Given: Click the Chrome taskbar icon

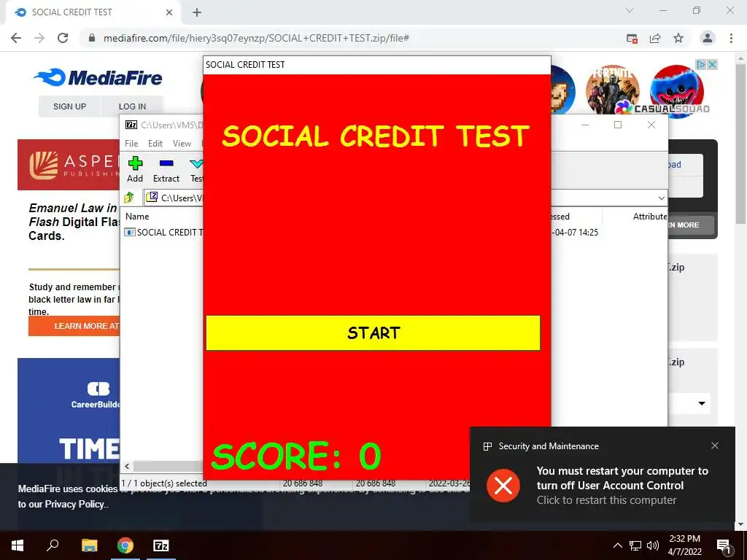Looking at the screenshot, I should click(x=125, y=545).
